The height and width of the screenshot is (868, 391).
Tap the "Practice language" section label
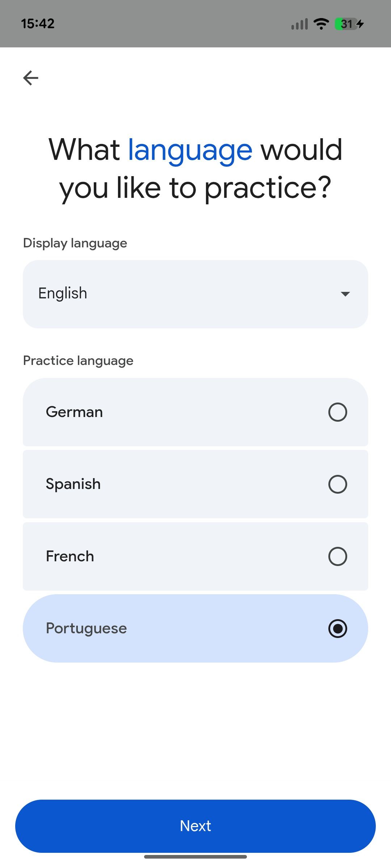(x=78, y=361)
